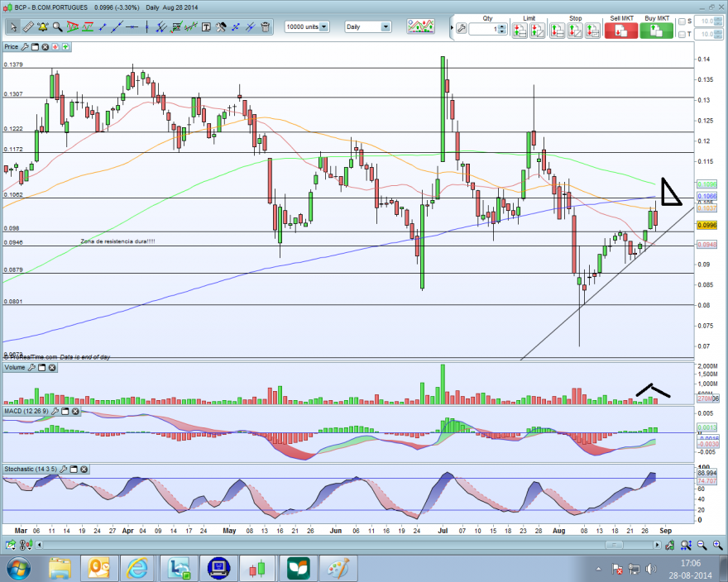728x582 pixels.
Task: Click the trash can delete objects icon
Action: click(x=266, y=27)
